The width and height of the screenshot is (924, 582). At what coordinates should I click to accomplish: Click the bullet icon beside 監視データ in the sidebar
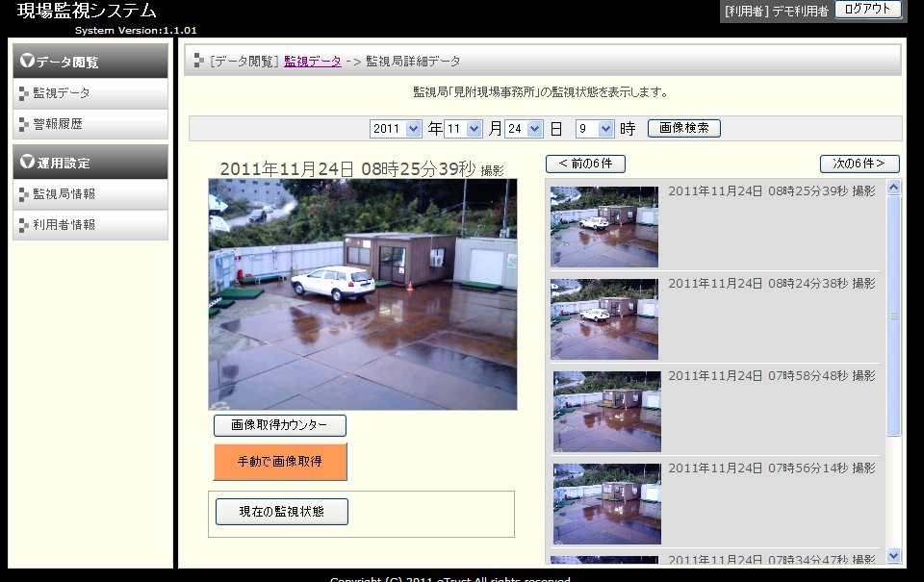pos(23,93)
